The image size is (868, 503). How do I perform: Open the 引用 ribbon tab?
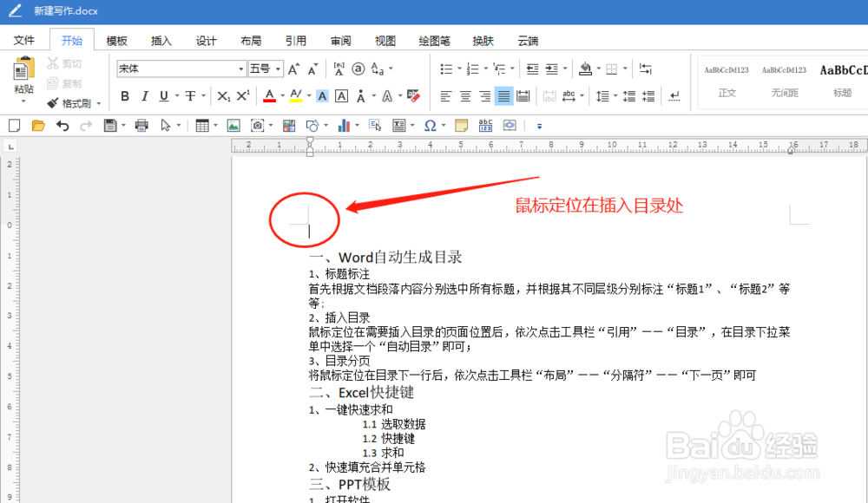pos(295,40)
